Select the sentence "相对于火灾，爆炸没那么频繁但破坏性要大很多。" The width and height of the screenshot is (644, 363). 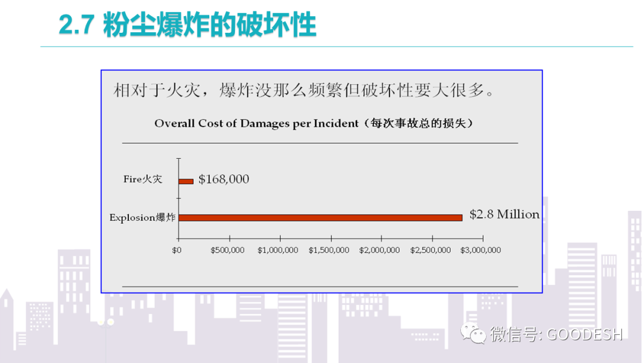coord(304,90)
